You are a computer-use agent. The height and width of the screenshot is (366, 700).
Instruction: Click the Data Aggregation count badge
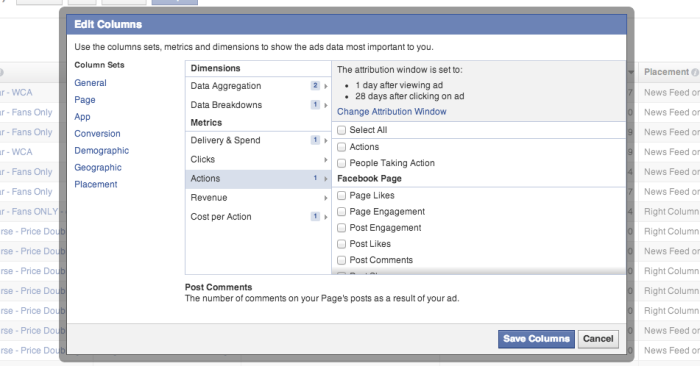[315, 86]
